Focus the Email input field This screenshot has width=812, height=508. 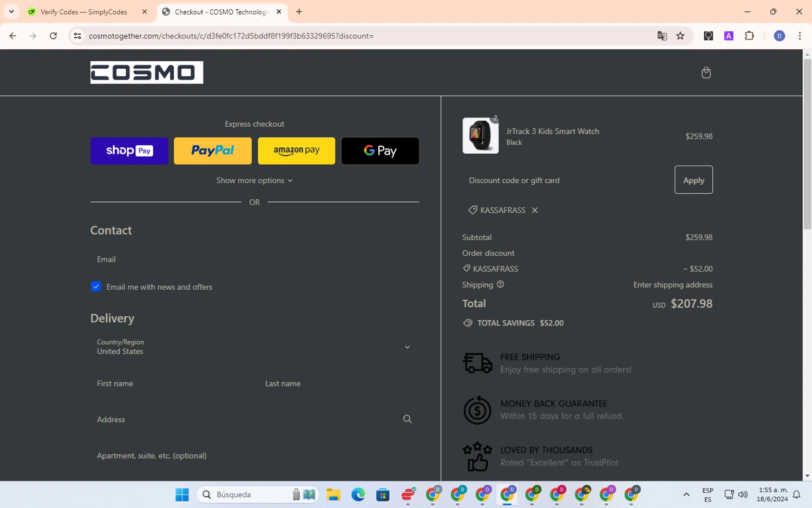pos(254,259)
